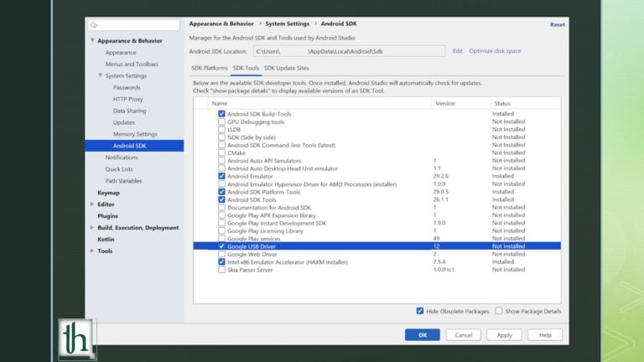Expand Build, Execution, Deployment section
Viewport: 644px width, 362px height.
[x=92, y=227]
